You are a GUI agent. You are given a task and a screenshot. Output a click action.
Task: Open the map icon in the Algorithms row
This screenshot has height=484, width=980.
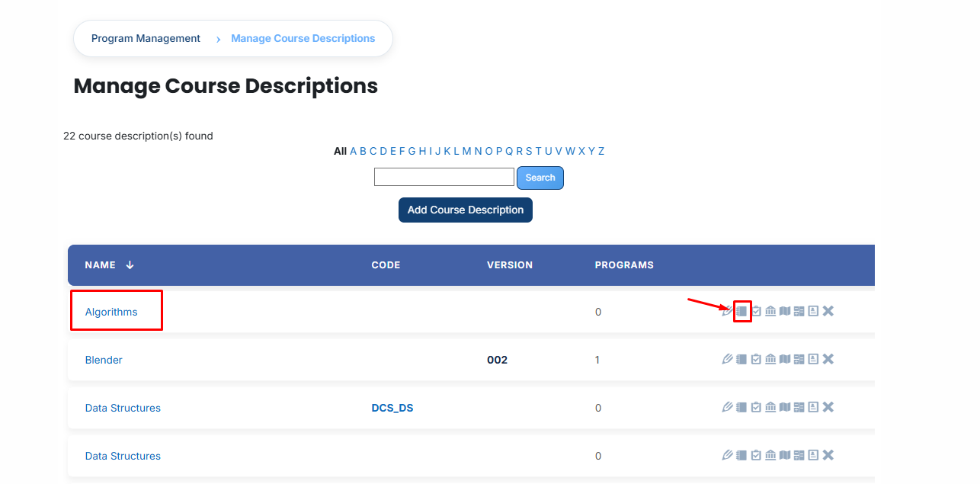785,311
